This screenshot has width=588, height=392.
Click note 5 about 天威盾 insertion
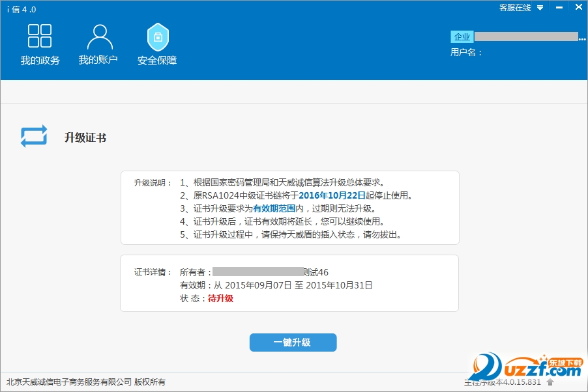291,234
